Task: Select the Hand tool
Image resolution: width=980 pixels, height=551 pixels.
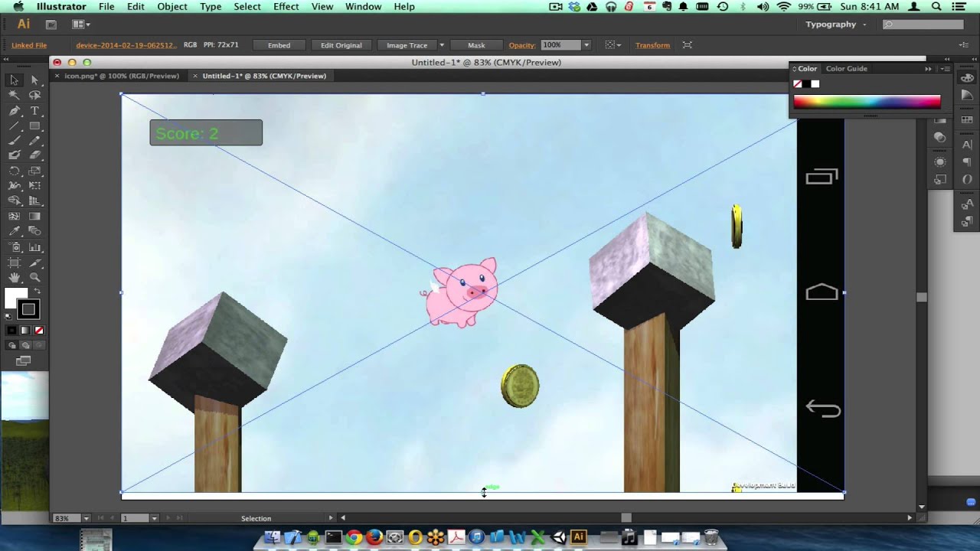Action: 14,278
